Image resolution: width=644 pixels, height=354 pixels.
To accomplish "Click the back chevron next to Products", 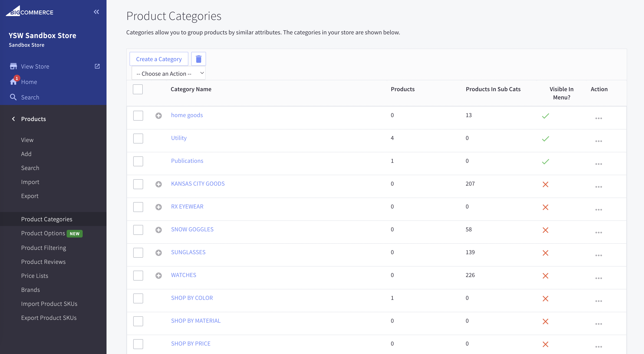I will [14, 119].
